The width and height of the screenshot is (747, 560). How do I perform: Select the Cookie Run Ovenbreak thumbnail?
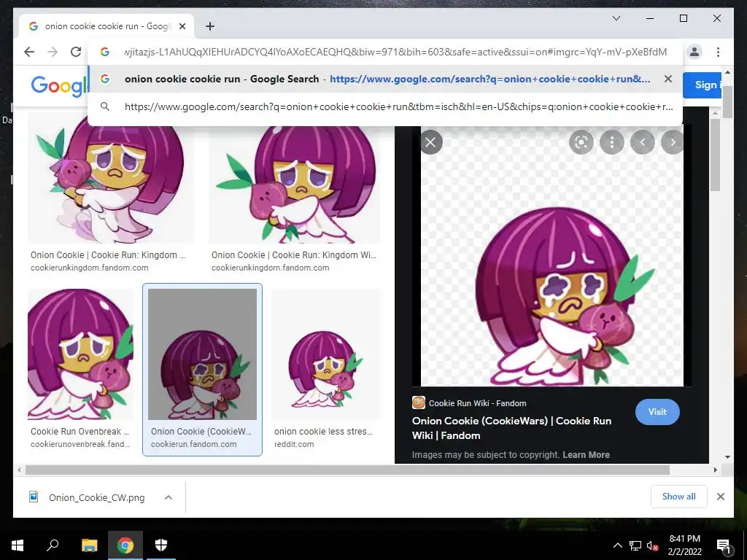pos(80,354)
